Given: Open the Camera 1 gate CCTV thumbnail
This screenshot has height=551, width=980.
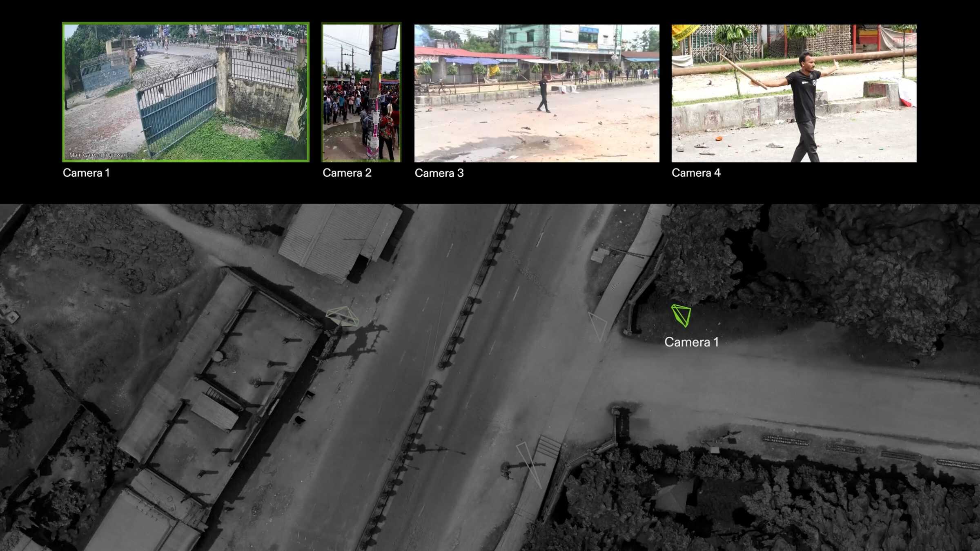Looking at the screenshot, I should click(x=186, y=92).
